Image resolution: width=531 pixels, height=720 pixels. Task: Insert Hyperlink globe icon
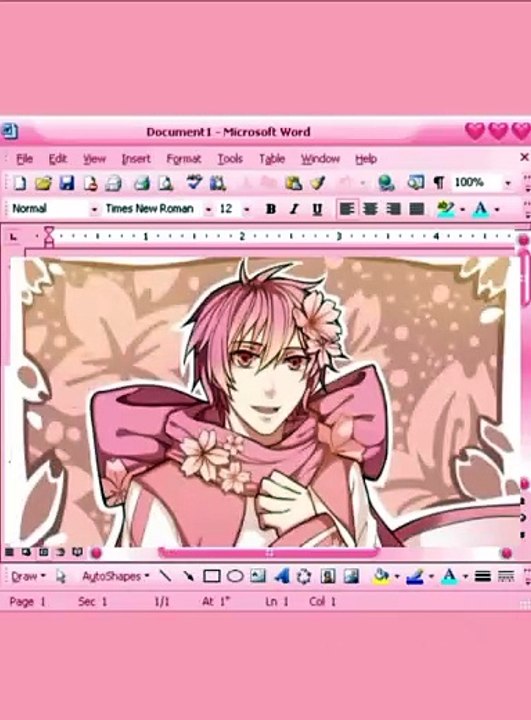386,183
